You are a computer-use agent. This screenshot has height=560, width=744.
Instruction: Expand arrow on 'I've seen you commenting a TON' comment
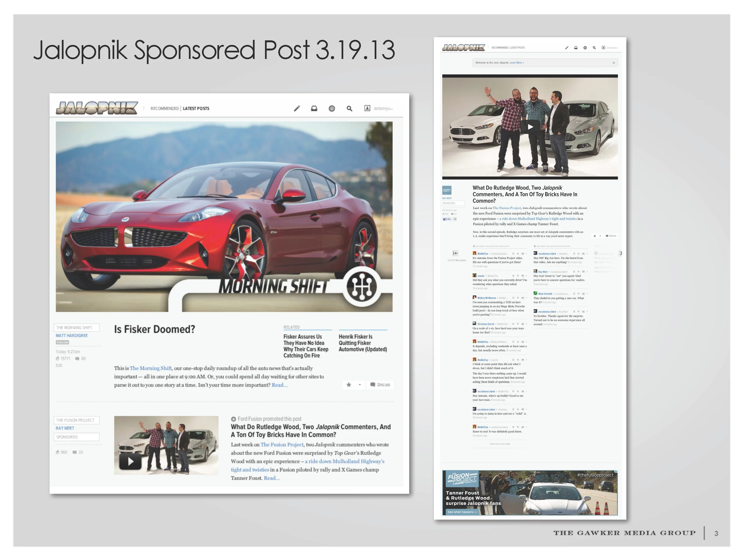pos(526,298)
